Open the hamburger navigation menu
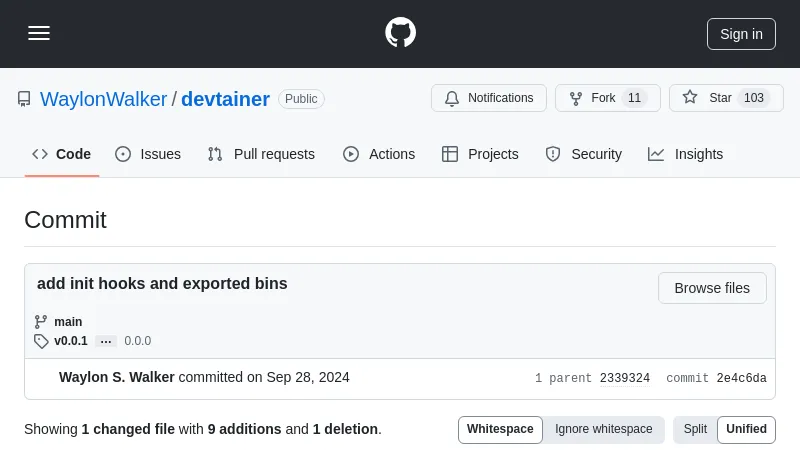The image size is (800, 450). tap(39, 33)
